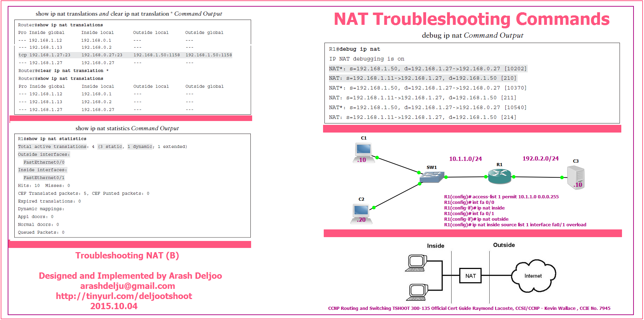Select the SW1 switch icon
Screen dimensions: 644x320
pyautogui.click(x=432, y=177)
